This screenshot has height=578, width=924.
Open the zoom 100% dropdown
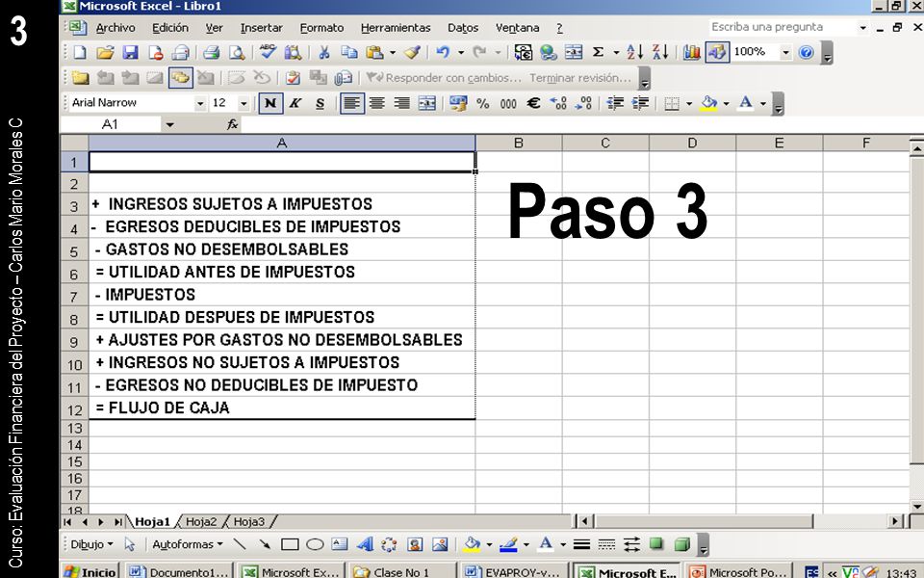(x=785, y=52)
